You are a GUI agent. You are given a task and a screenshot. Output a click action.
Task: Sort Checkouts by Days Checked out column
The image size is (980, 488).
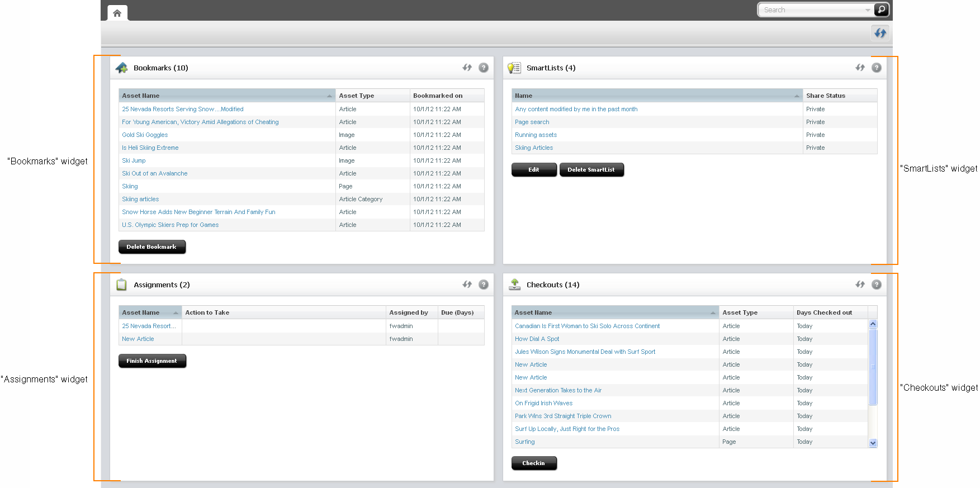click(831, 312)
